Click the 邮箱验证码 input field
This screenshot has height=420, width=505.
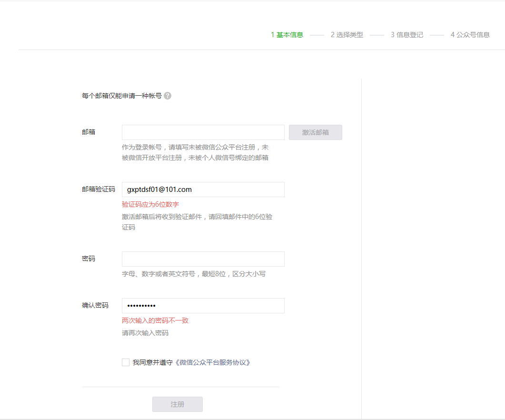coord(203,190)
